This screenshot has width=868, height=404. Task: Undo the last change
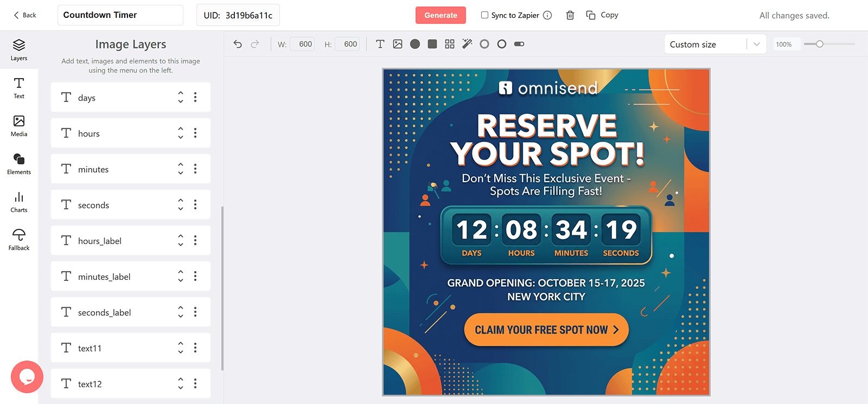pyautogui.click(x=238, y=44)
